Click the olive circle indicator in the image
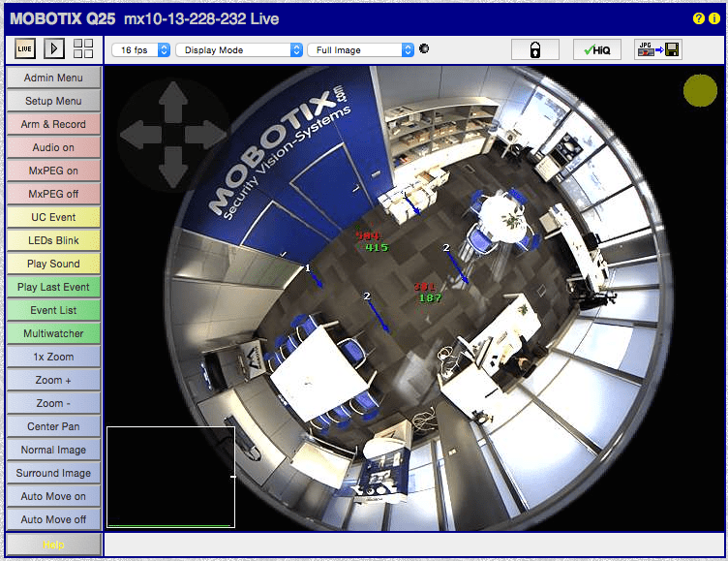This screenshot has width=728, height=561. [x=700, y=89]
